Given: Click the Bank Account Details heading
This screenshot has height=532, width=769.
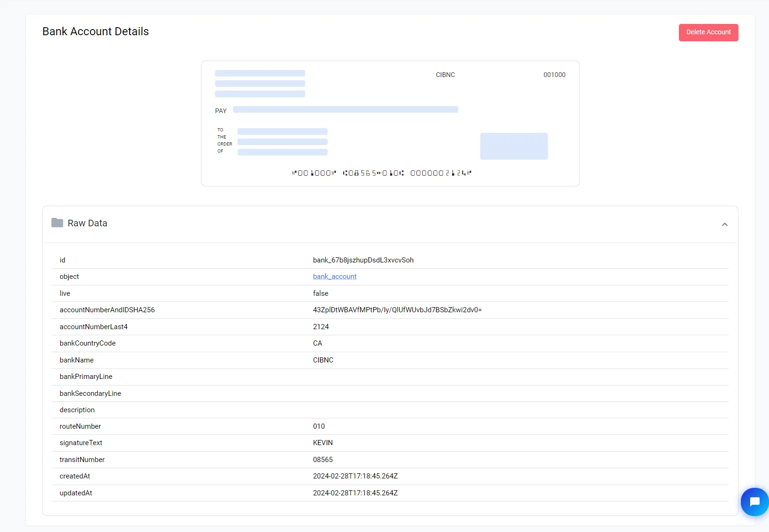Looking at the screenshot, I should pos(95,31).
